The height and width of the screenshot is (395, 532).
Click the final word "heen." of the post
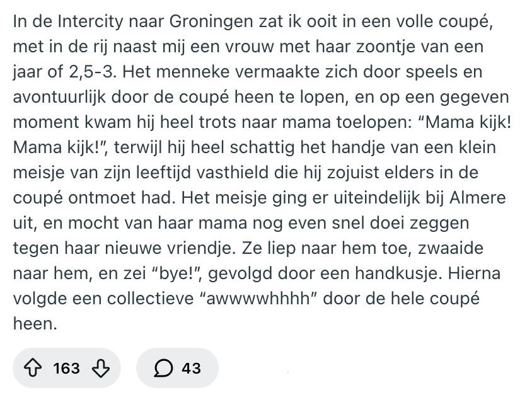[31, 324]
